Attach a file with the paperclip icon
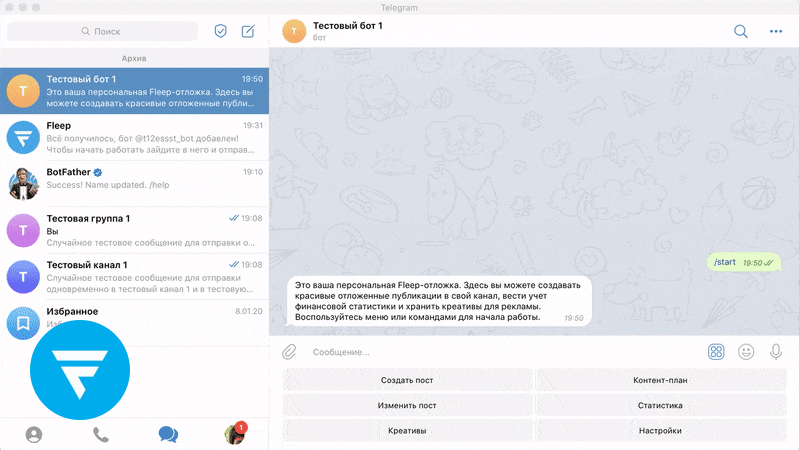800x450 pixels. (x=289, y=352)
